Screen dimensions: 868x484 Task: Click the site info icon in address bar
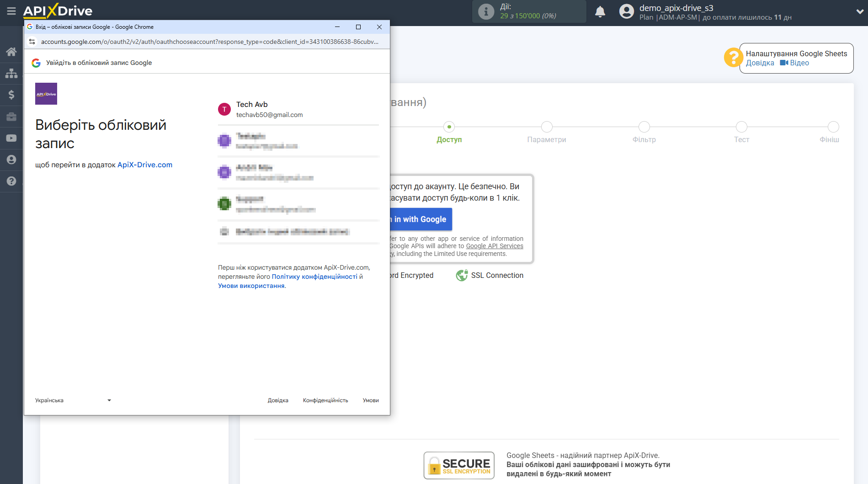click(x=32, y=42)
